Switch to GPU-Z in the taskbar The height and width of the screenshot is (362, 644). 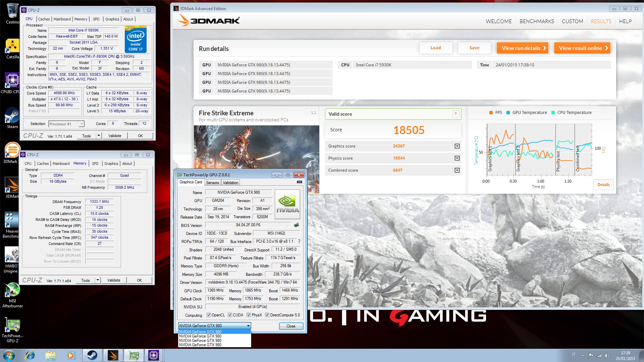[134, 355]
